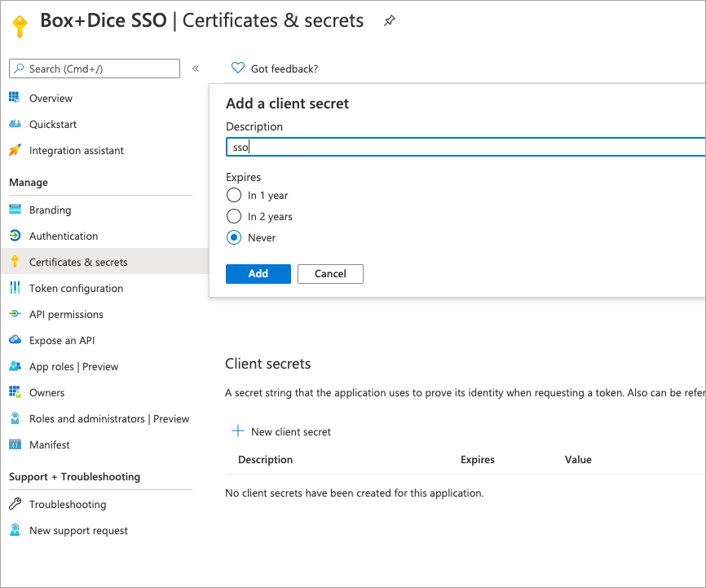
Task: Focus the Search (Cmd+/) field
Action: pyautogui.click(x=95, y=69)
